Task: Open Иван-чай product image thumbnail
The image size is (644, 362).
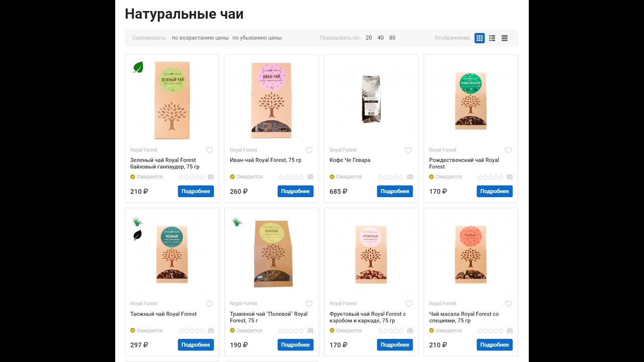Action: coord(271,100)
